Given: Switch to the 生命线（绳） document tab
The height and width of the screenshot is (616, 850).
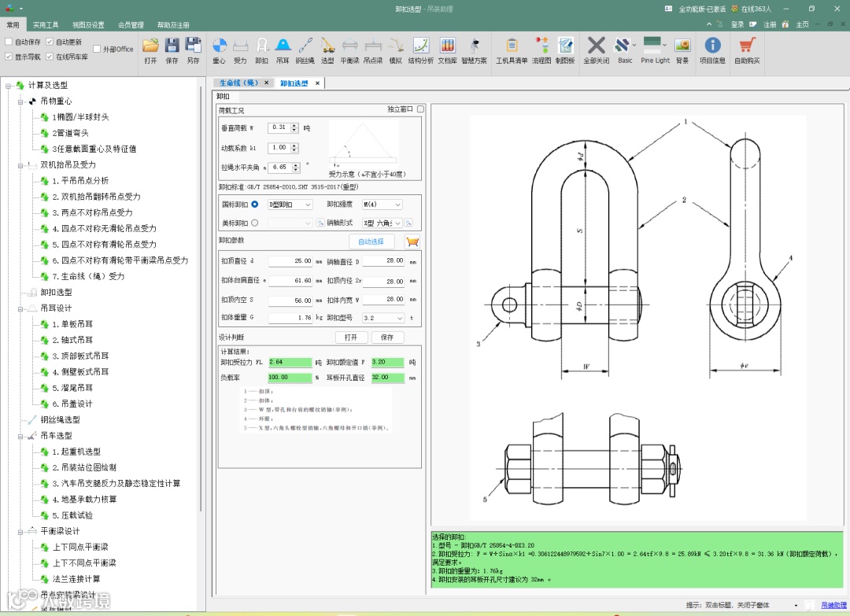Looking at the screenshot, I should coord(238,83).
